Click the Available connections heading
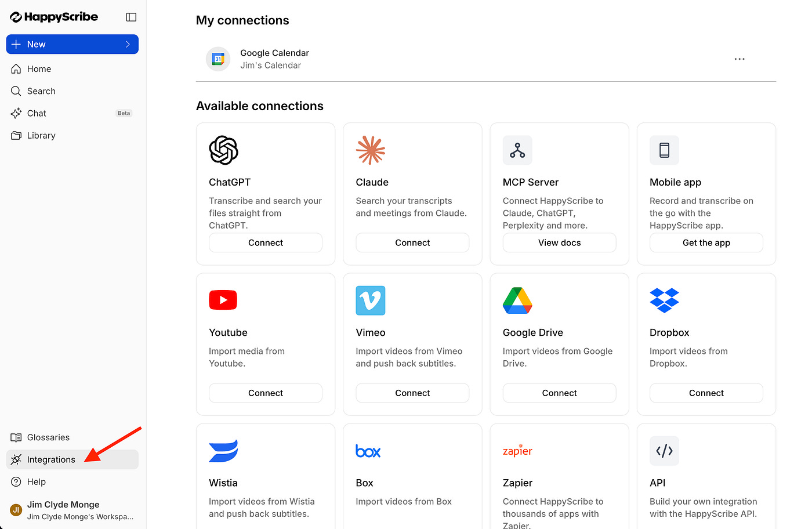 pos(260,106)
